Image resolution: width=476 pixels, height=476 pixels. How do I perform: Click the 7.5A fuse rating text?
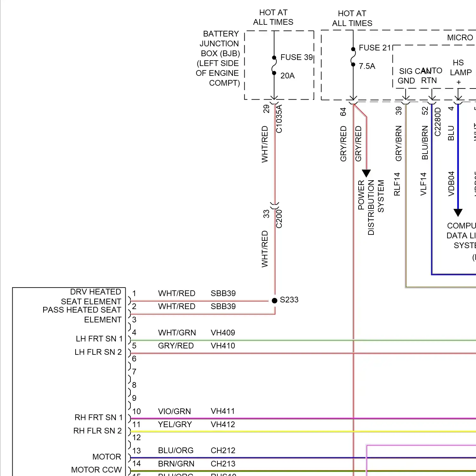coord(367,66)
